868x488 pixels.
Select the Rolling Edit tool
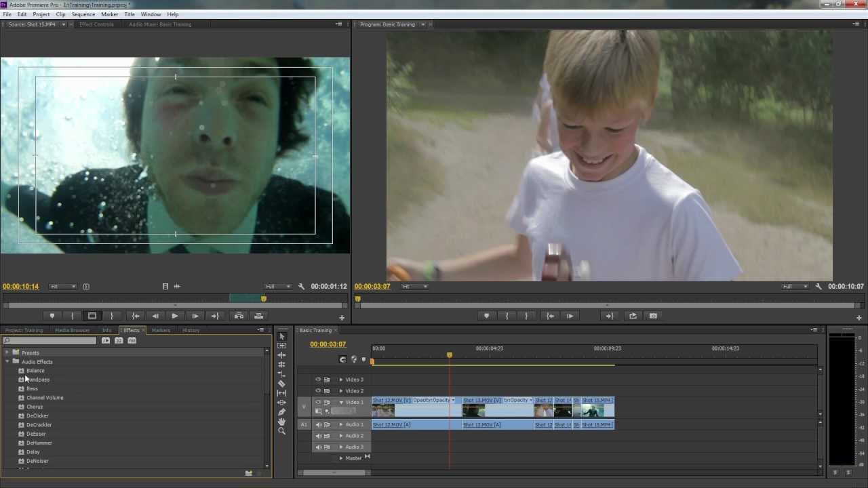point(282,365)
